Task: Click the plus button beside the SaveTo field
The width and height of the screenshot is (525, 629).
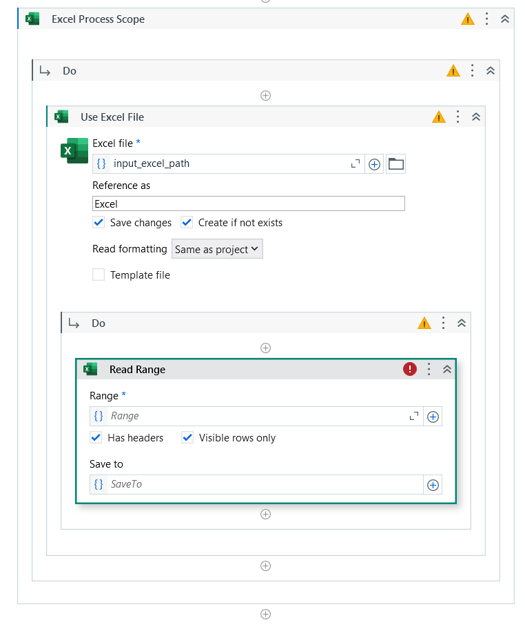Action: click(433, 485)
